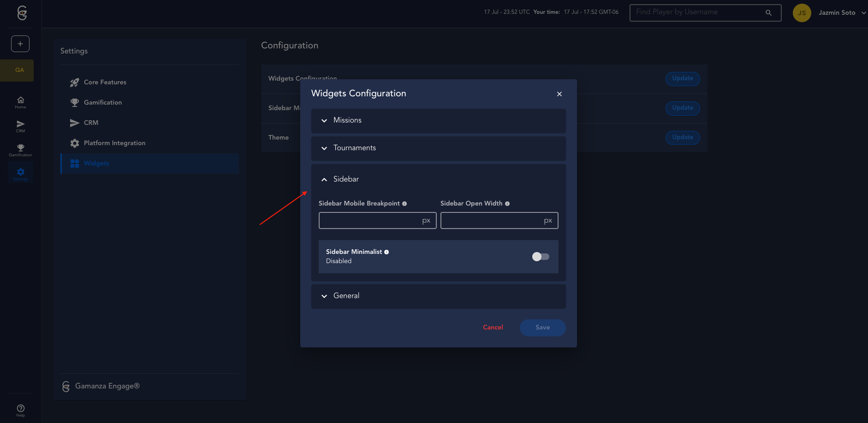
Task: Click info icon beside Sidebar Mobile Breakpoint
Action: tap(404, 204)
